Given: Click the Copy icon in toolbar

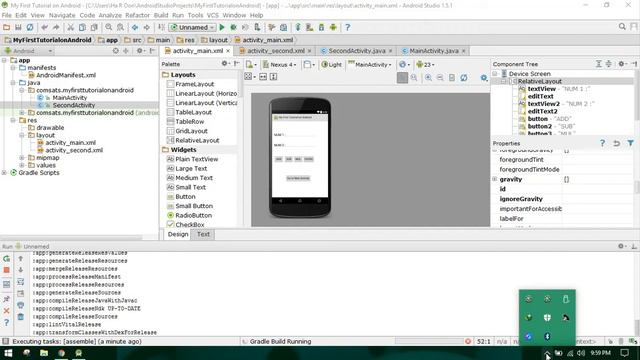Looking at the screenshot, I should 82,27.
